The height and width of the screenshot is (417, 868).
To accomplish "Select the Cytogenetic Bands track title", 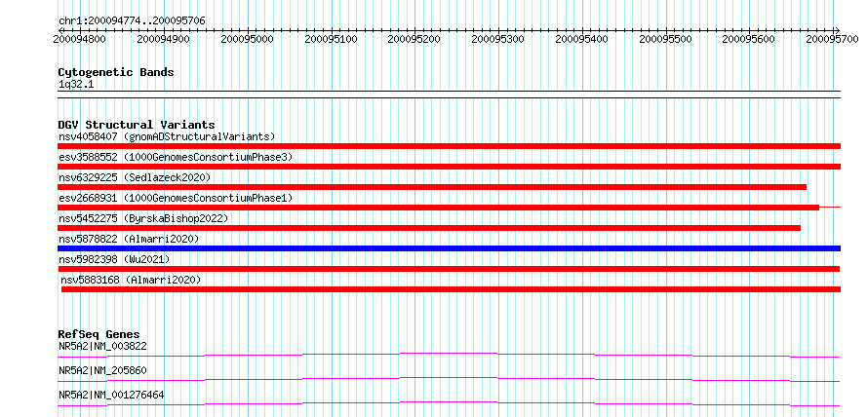I will 116,72.
